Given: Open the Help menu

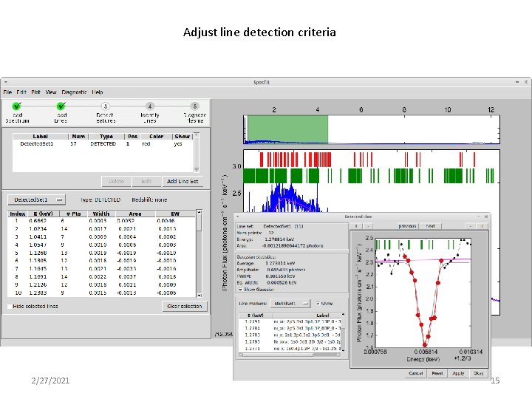Looking at the screenshot, I should click(97, 92).
